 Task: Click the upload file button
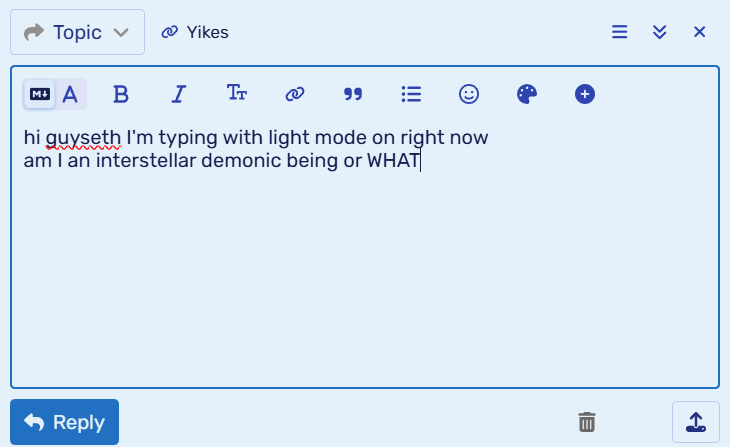[696, 422]
